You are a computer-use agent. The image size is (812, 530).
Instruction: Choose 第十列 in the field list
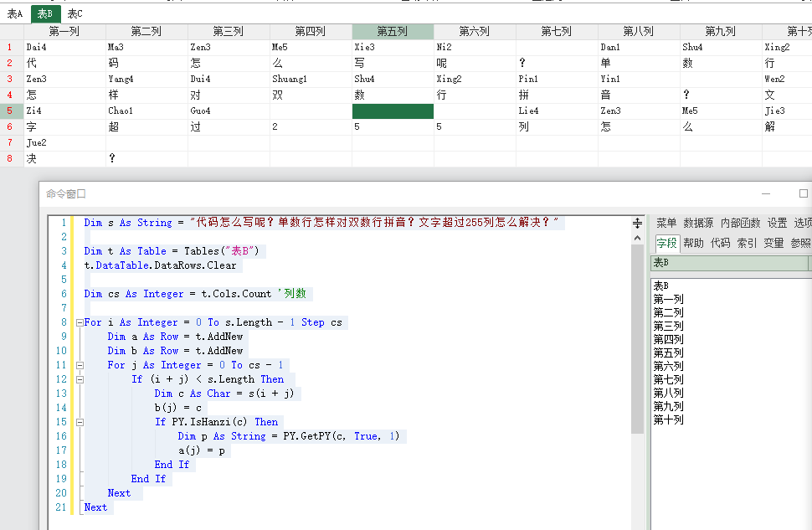(669, 419)
